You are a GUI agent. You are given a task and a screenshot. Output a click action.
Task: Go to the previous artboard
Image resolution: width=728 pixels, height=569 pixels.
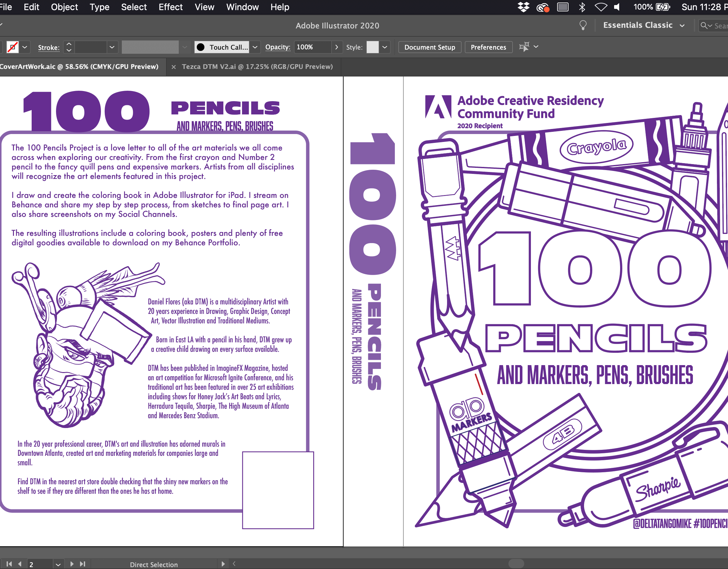20,564
